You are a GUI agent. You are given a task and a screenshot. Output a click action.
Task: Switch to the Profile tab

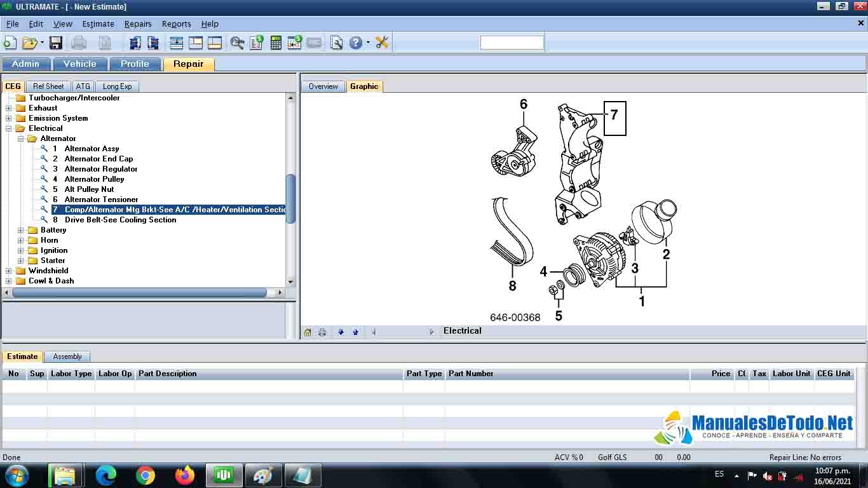coord(135,64)
